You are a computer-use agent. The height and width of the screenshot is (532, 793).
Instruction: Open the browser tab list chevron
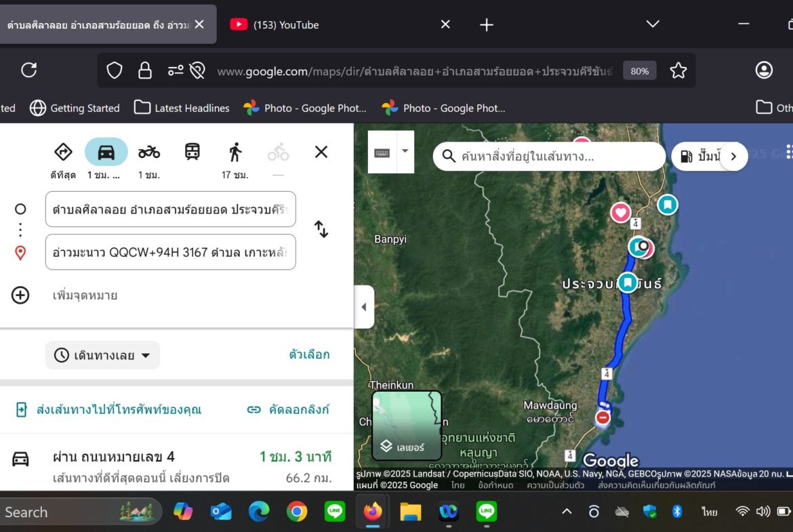pos(653,24)
